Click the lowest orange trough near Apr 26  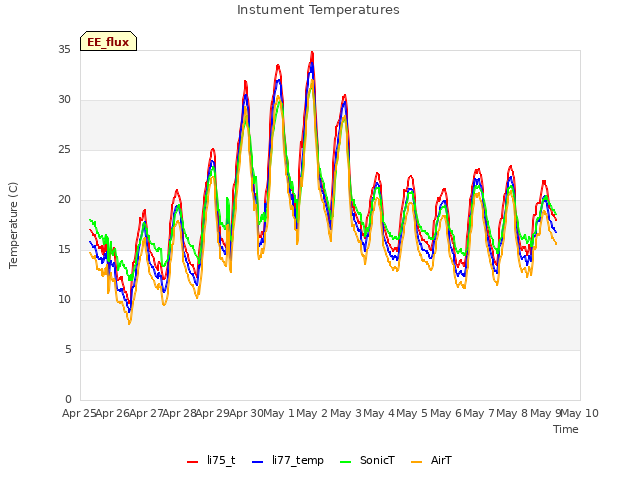click(x=129, y=324)
